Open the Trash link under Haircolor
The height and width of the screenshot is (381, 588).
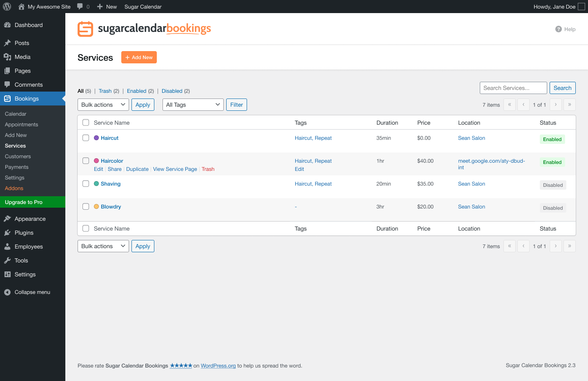208,169
